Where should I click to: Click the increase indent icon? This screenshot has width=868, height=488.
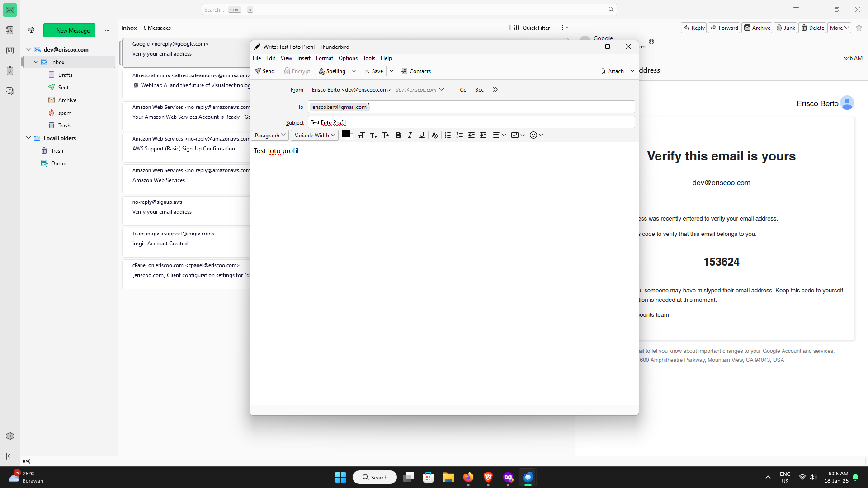click(483, 135)
